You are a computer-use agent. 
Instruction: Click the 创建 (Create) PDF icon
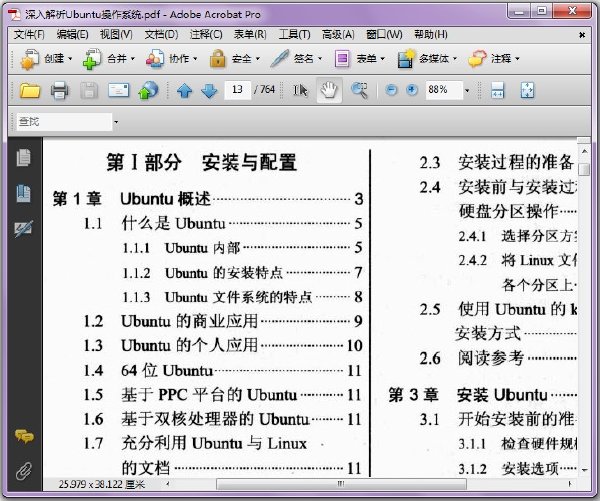[29, 59]
